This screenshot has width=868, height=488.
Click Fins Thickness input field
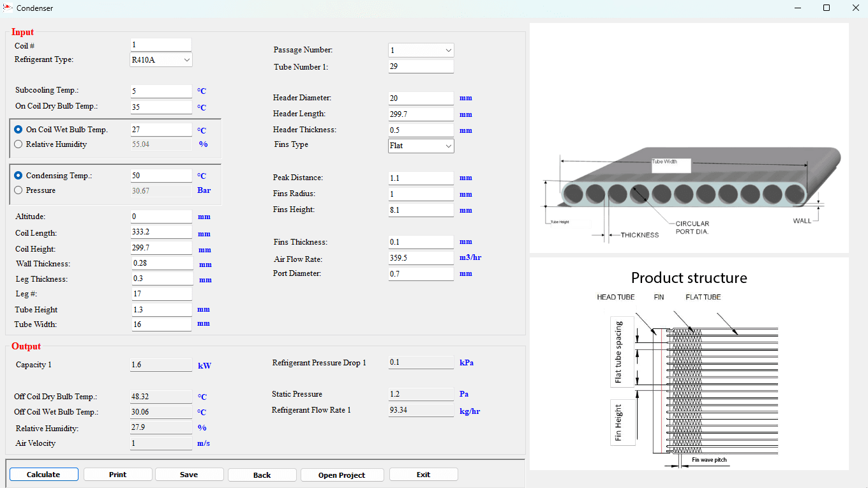(x=421, y=242)
